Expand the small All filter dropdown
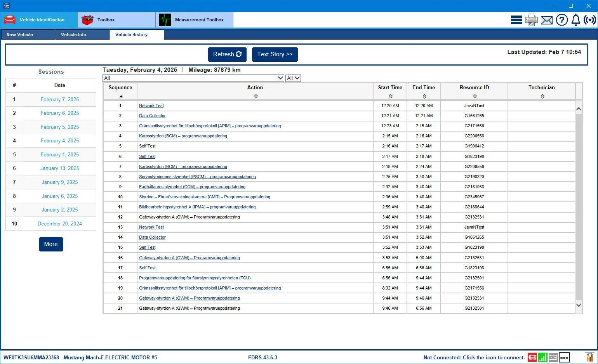598x364 pixels. tap(293, 78)
